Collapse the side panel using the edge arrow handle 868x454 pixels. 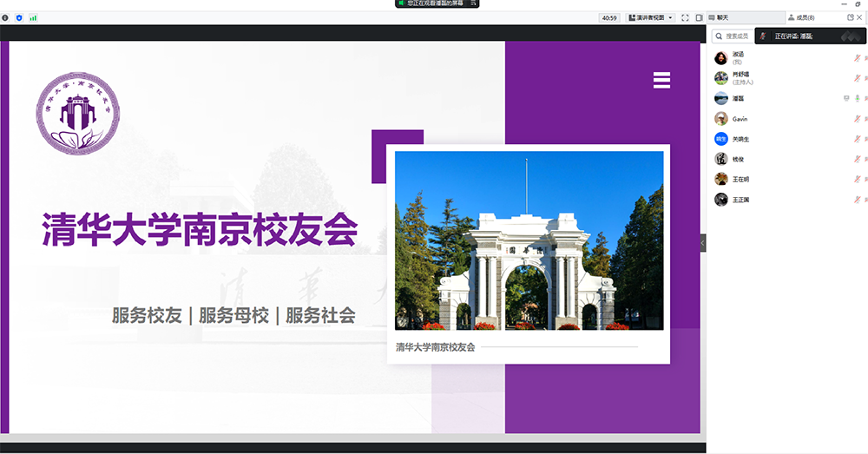point(703,242)
